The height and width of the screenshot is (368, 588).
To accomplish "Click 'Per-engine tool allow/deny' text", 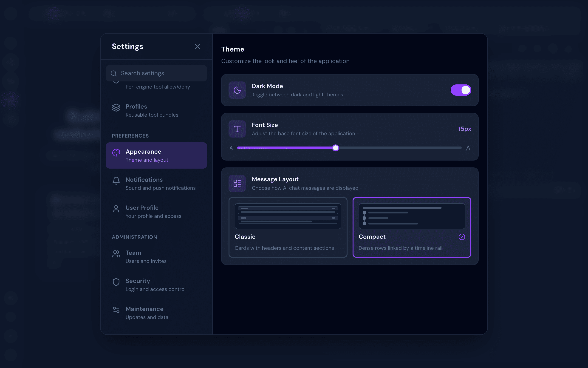I will coord(158,87).
